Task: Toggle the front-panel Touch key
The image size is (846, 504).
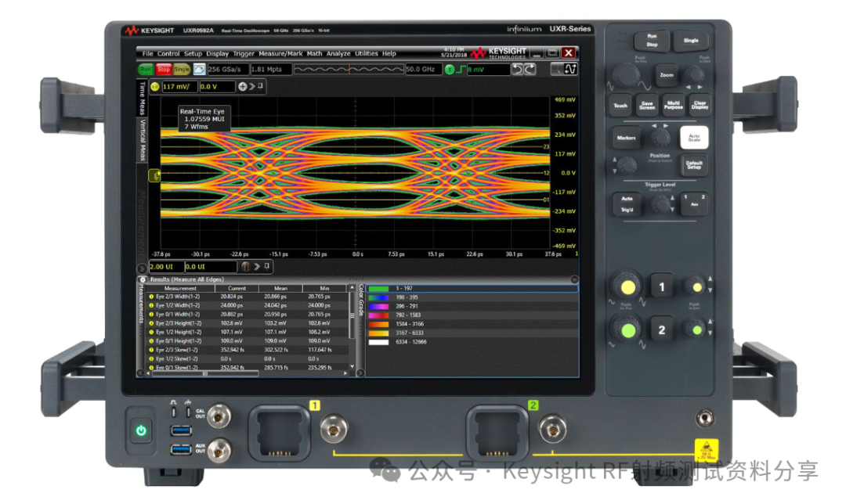Action: pyautogui.click(x=620, y=105)
